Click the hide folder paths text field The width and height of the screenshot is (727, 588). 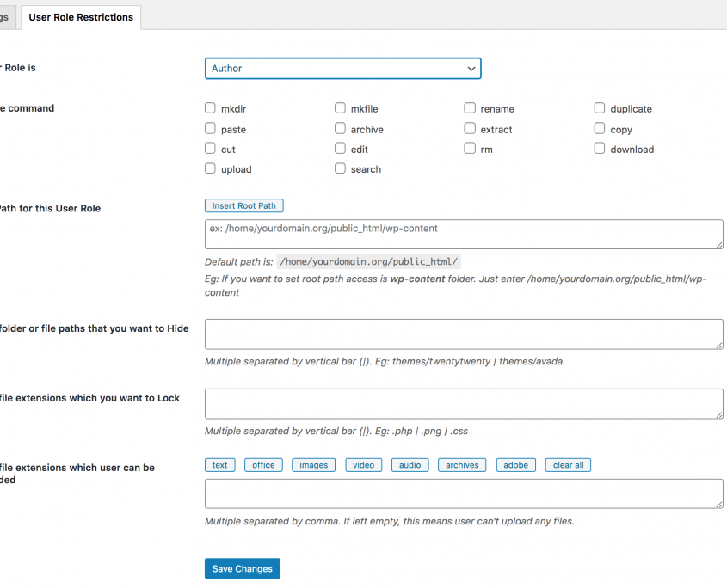(464, 334)
